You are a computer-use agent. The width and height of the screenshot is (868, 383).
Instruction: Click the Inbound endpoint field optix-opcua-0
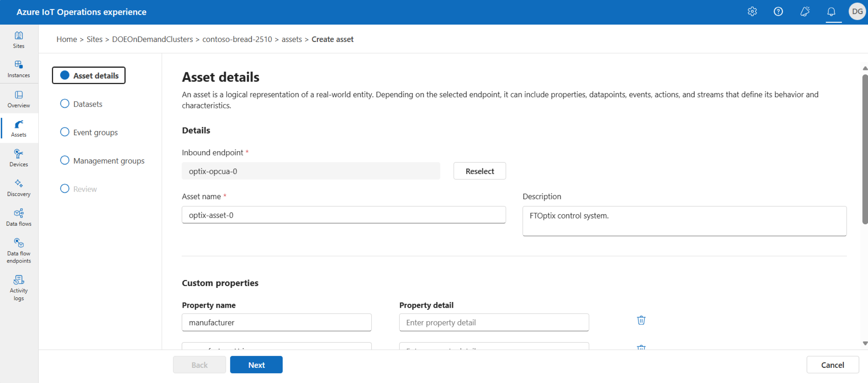point(311,171)
